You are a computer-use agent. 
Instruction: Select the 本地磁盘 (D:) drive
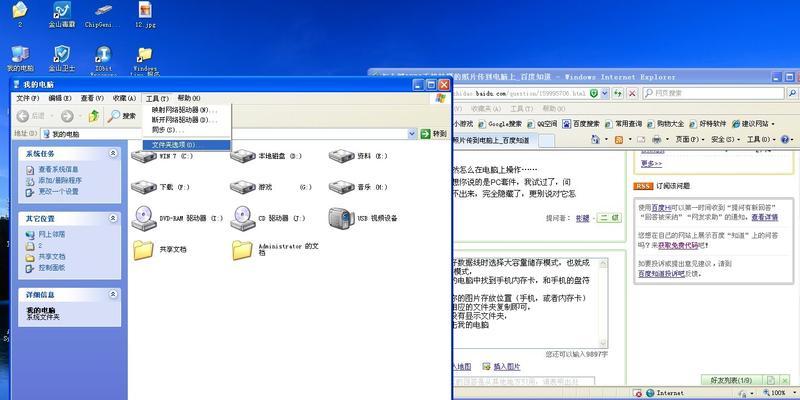click(266, 156)
